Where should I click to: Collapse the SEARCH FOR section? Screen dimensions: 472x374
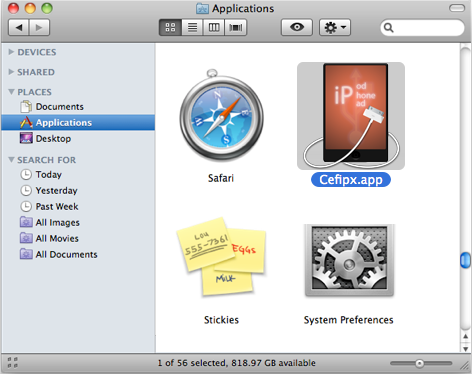[11, 160]
